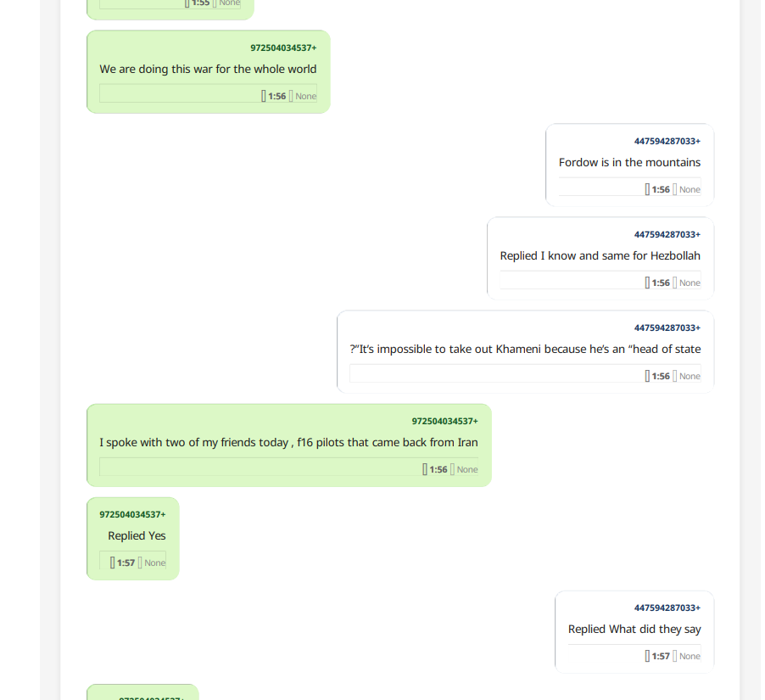Click the status glyph before 1:56 in the f16 pilots message
The image size is (765, 700).
coord(425,469)
